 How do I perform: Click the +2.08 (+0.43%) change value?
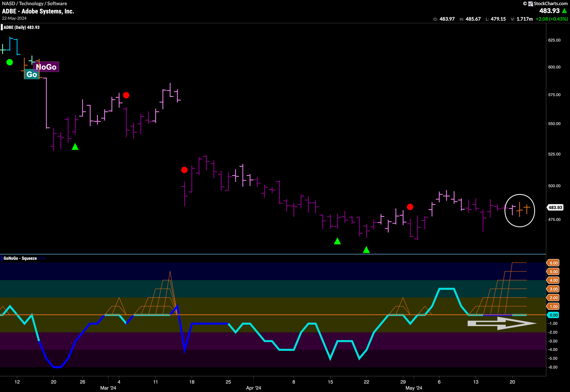552,19
